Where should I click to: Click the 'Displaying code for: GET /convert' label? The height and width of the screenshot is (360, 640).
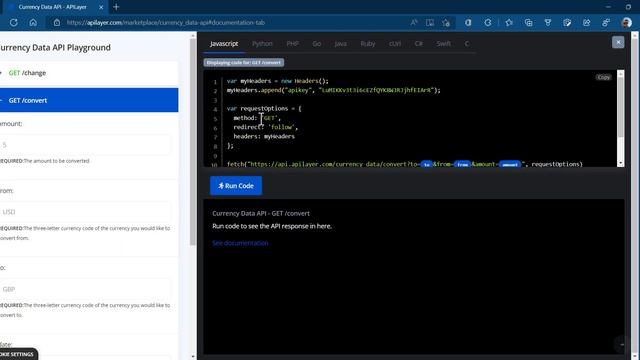(x=244, y=62)
